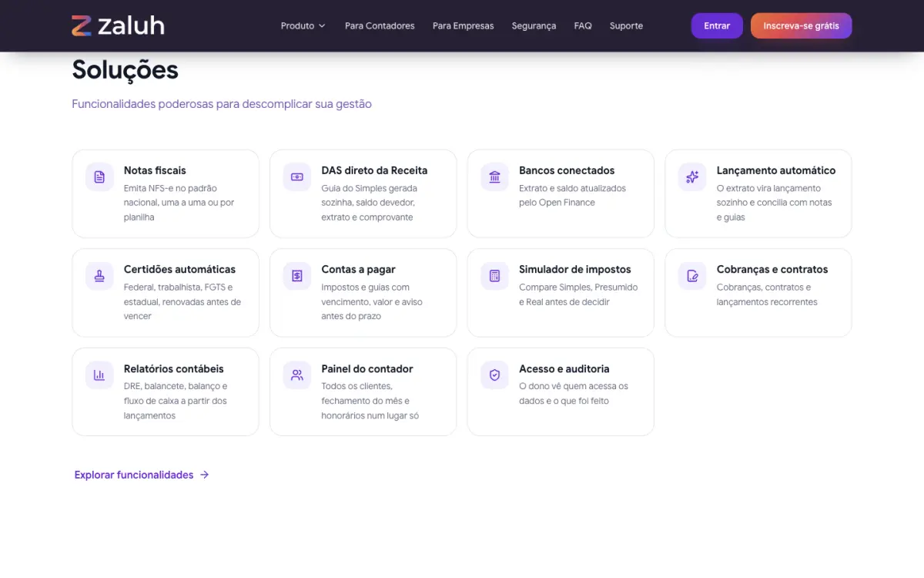Image resolution: width=924 pixels, height=578 pixels.
Task: Click the Relatórios contábeis bar chart icon
Action: [99, 375]
